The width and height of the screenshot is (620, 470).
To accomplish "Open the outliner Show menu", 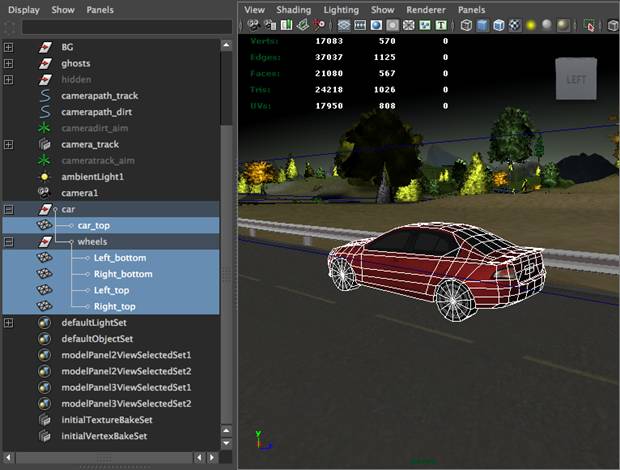I will (x=63, y=10).
